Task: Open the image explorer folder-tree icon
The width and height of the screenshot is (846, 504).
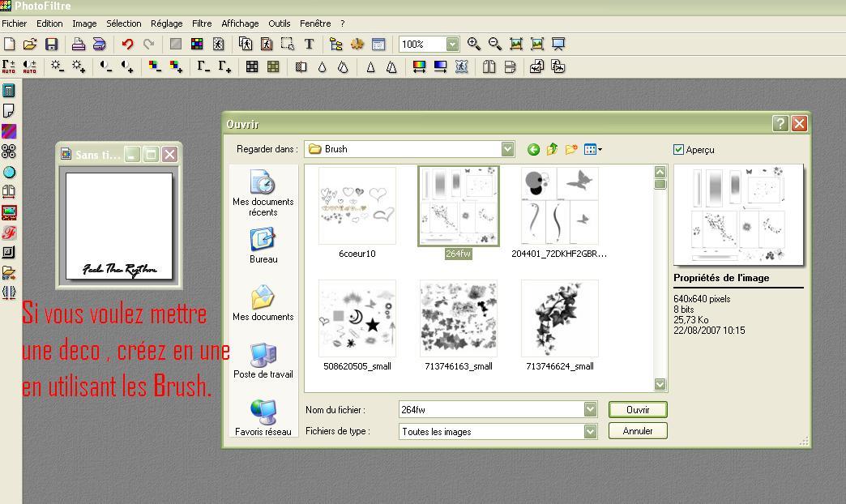Action: click(336, 45)
